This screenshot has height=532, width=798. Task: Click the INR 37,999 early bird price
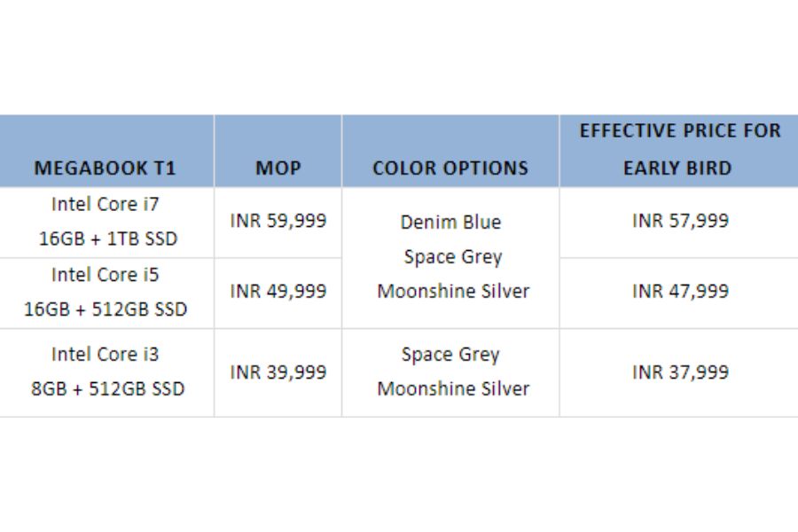point(680,372)
